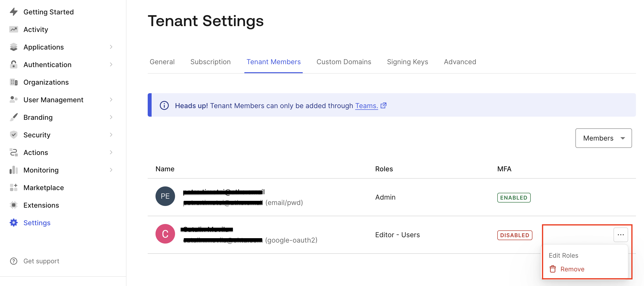The image size is (644, 286).
Task: Click the Extensions chip icon
Action: [x=14, y=205]
